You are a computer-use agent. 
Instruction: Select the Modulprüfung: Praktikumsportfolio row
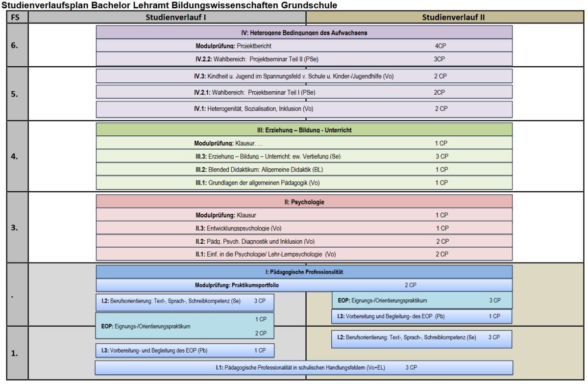[x=304, y=285]
